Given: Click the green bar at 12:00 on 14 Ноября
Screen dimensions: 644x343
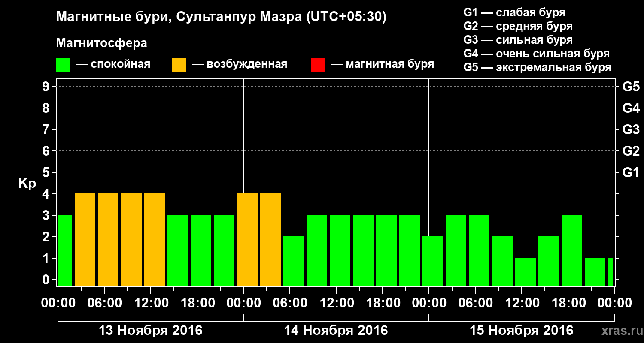Looking at the screenshot, I should (340, 250).
